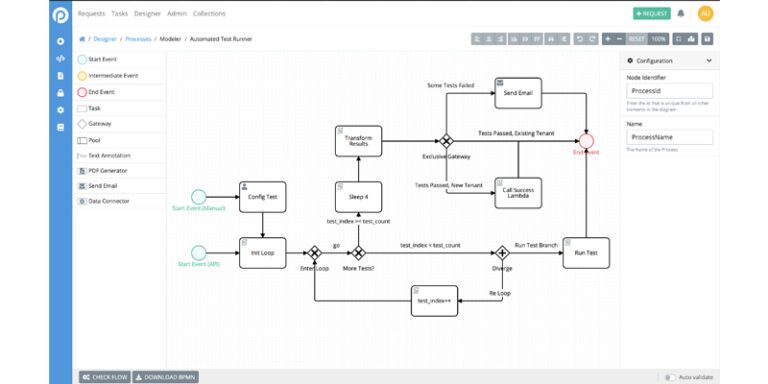Open the Collections menu
This screenshot has width=768, height=384.
point(209,14)
